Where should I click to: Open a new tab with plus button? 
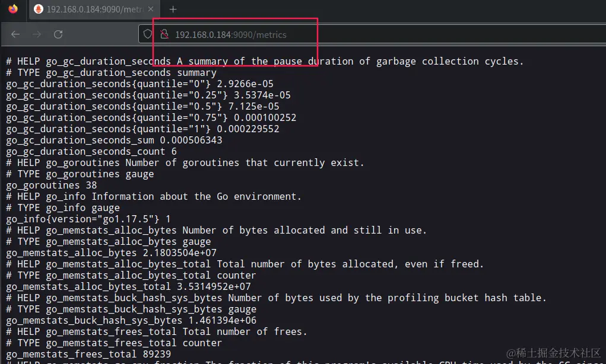click(x=173, y=9)
